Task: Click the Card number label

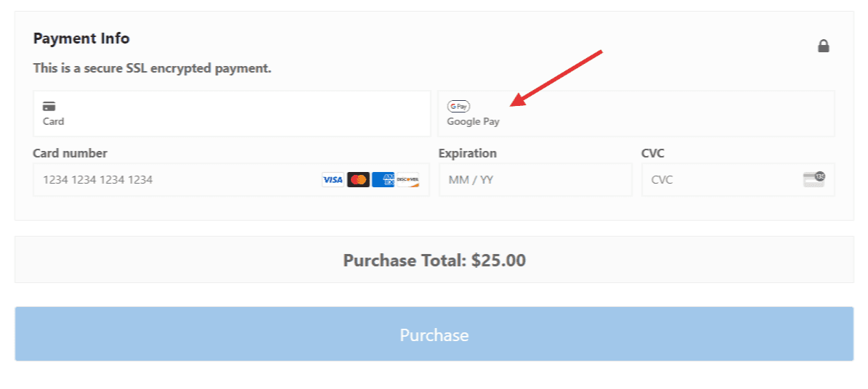Action: [x=70, y=153]
